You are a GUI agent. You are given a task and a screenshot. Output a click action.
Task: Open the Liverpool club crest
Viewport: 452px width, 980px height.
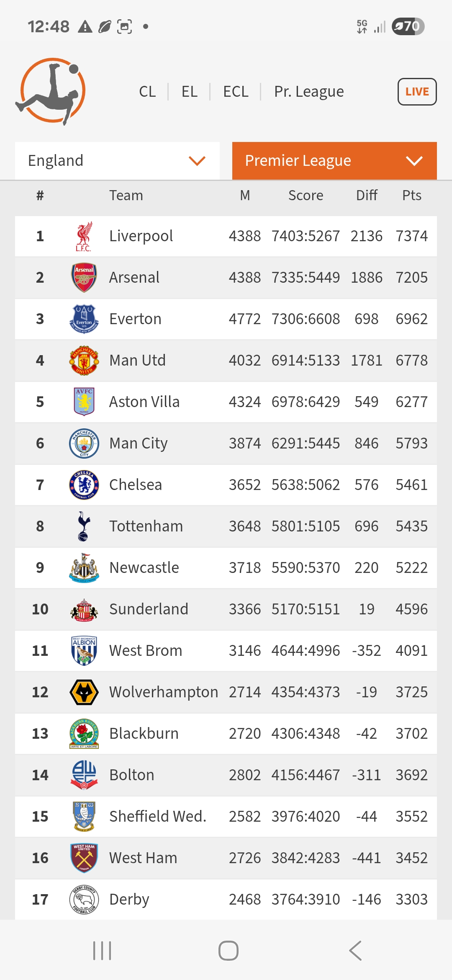pos(84,236)
